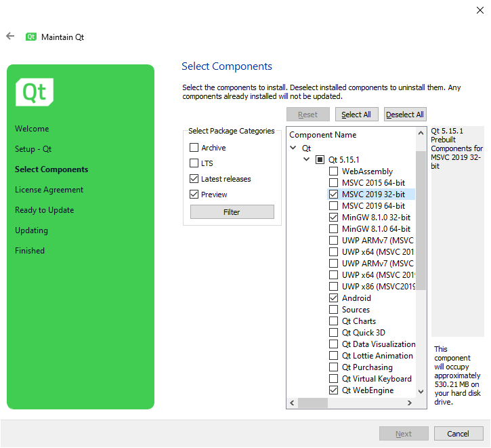The height and width of the screenshot is (448, 491).
Task: Collapse the top-level Qt tree node
Action: click(293, 148)
